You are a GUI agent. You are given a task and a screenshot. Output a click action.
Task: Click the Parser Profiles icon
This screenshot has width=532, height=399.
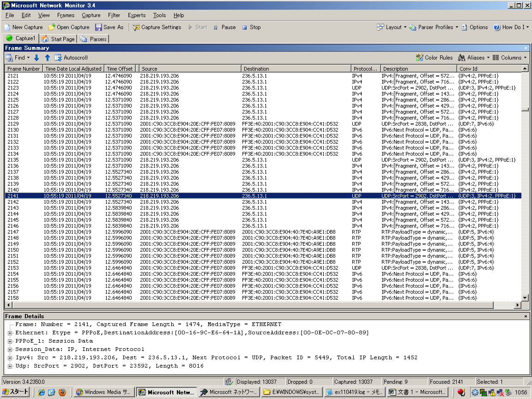(412, 28)
